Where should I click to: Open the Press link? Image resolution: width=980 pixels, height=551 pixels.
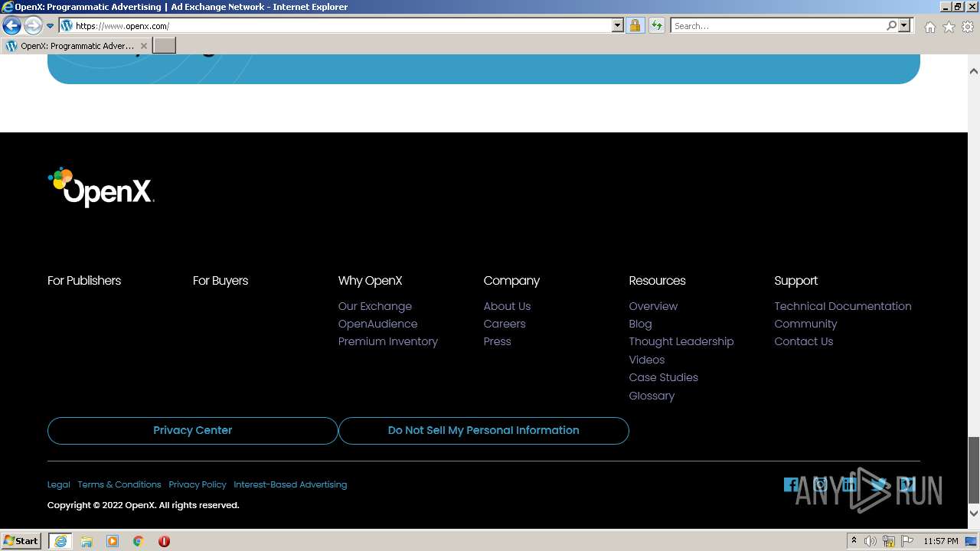tap(497, 341)
